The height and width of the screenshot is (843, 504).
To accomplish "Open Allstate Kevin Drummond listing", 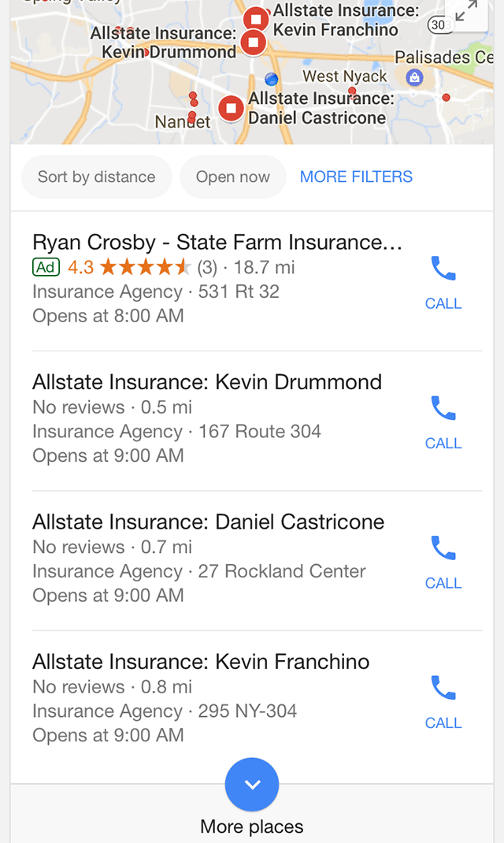I will pos(207,382).
